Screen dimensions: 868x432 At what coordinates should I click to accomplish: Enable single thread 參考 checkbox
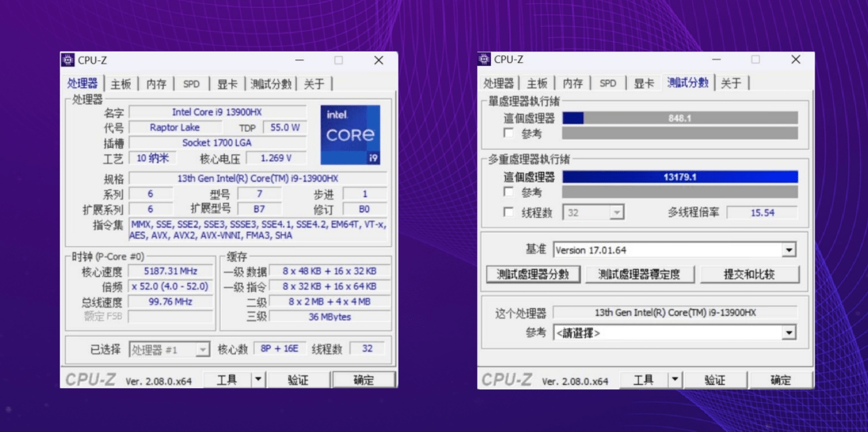508,134
